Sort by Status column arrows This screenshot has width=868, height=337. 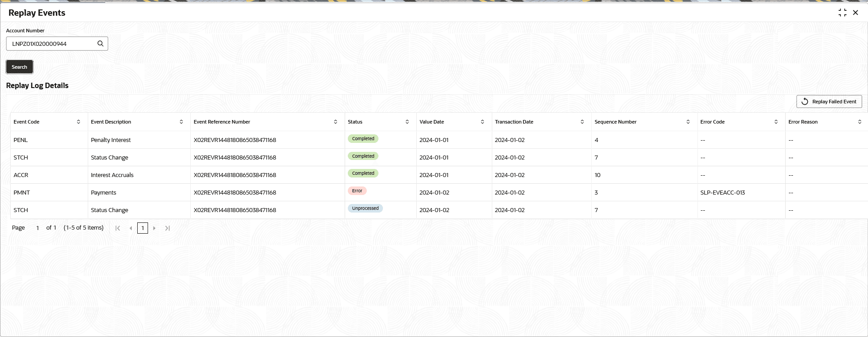click(407, 122)
